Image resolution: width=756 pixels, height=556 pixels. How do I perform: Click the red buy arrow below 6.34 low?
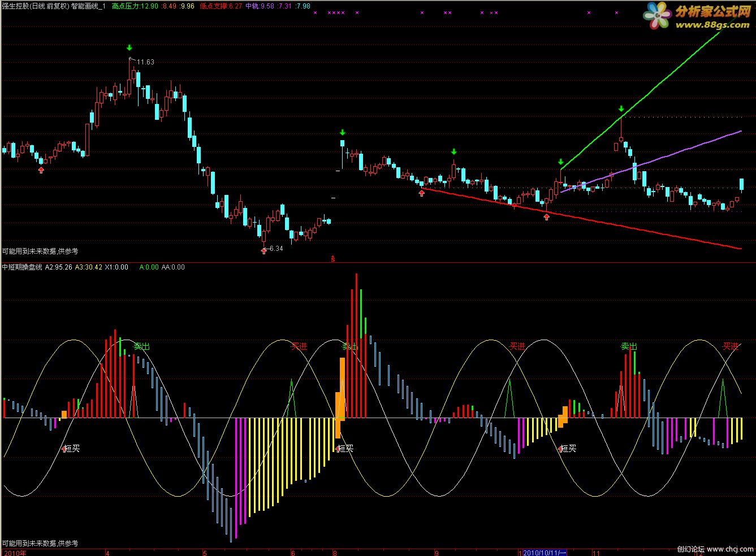click(263, 250)
